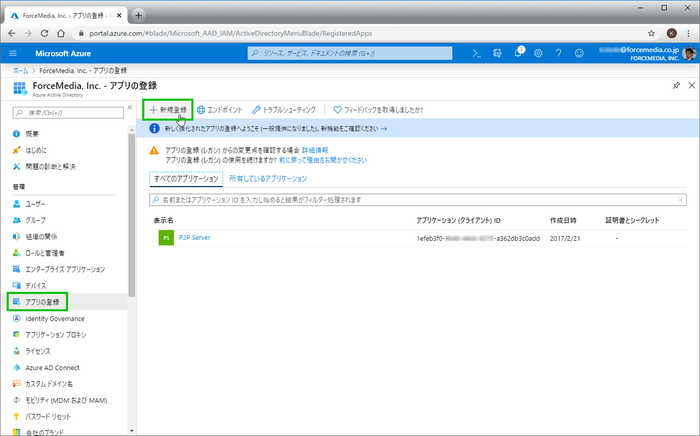Select the 2017/2/21 creation date cell
This screenshot has width=700, height=436.
(565, 238)
